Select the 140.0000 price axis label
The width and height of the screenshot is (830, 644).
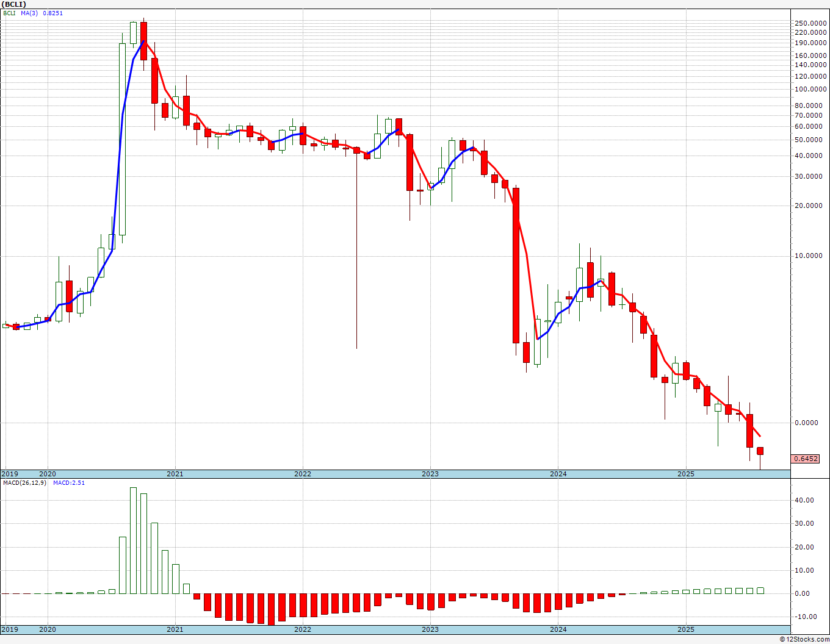(811, 65)
